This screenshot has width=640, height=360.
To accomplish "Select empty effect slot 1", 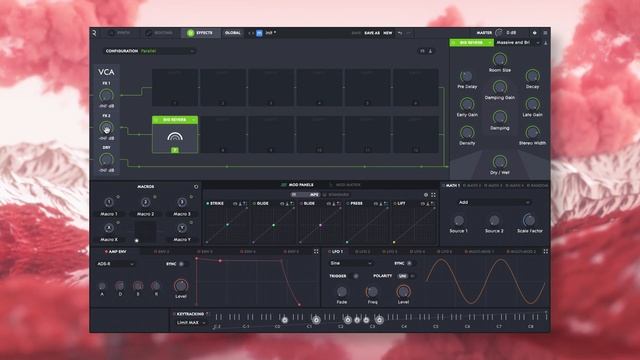I will pyautogui.click(x=175, y=88).
